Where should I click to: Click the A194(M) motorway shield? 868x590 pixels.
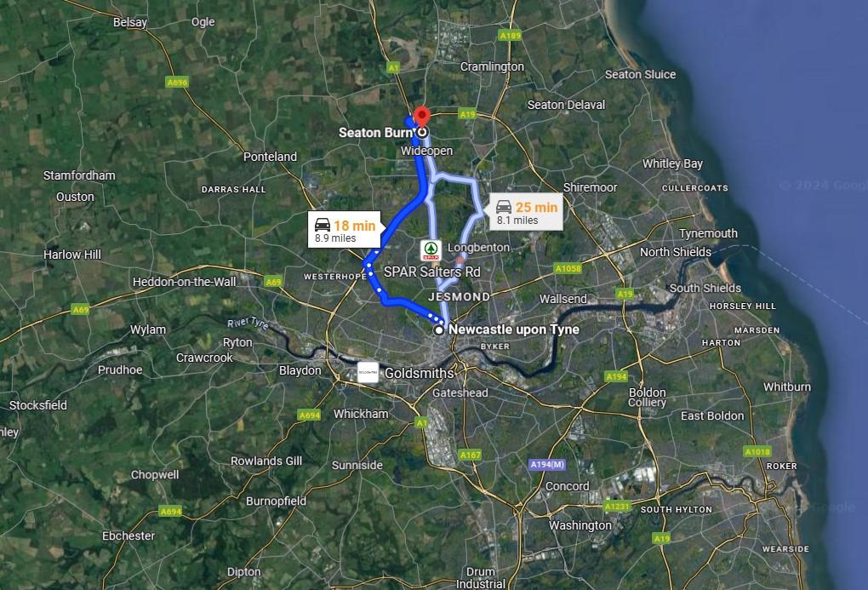tap(547, 464)
